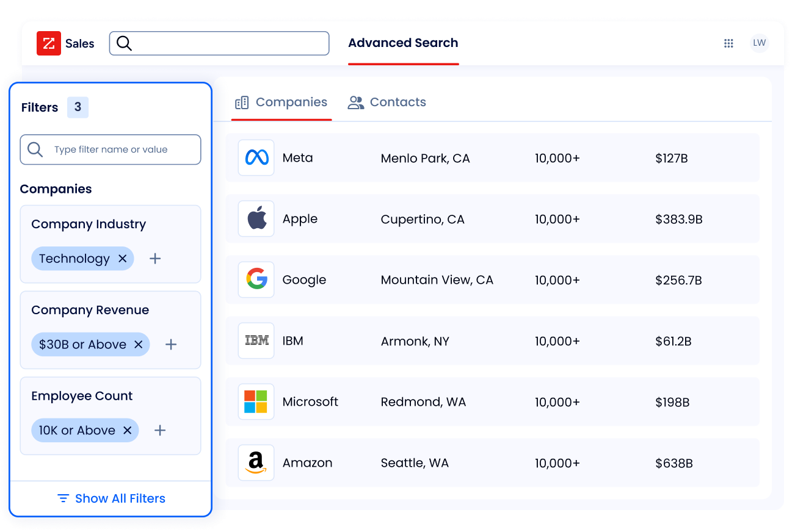Click the Company Industry heading
The width and height of the screenshot is (806, 532).
[89, 225]
